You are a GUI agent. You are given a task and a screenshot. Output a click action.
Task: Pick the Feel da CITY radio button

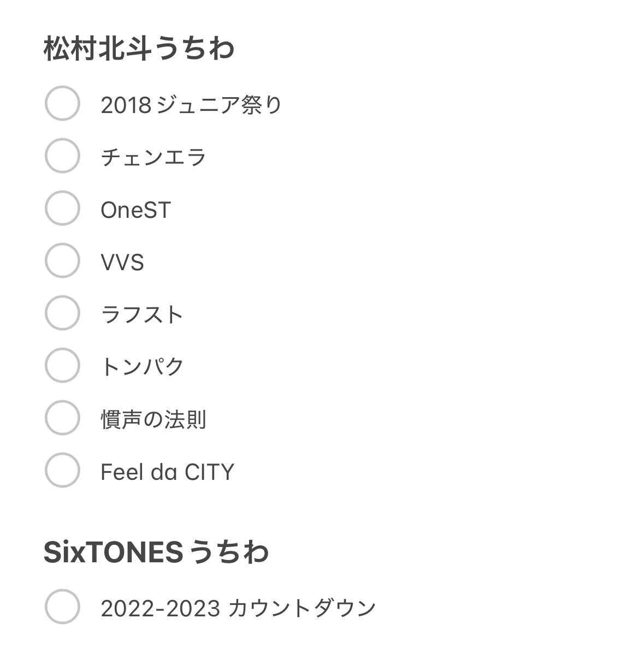pyautogui.click(x=62, y=470)
